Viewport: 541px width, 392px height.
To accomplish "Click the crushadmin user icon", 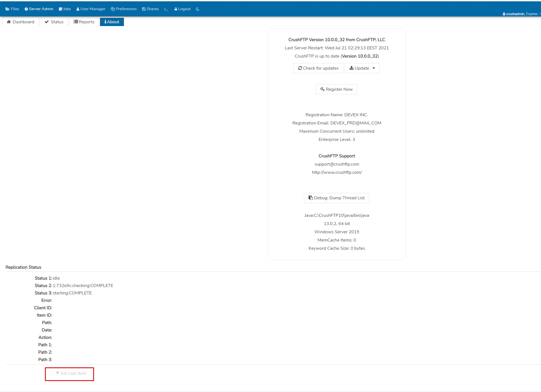I will 504,14.
